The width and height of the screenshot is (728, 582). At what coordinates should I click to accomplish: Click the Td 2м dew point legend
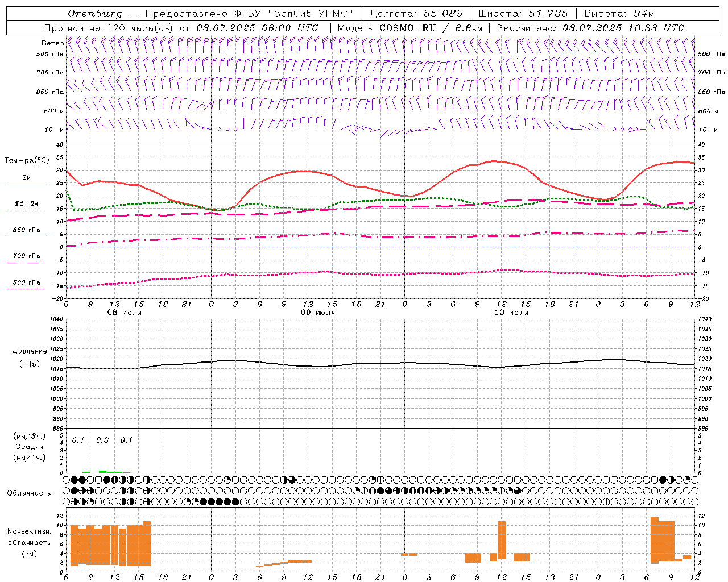pos(26,203)
